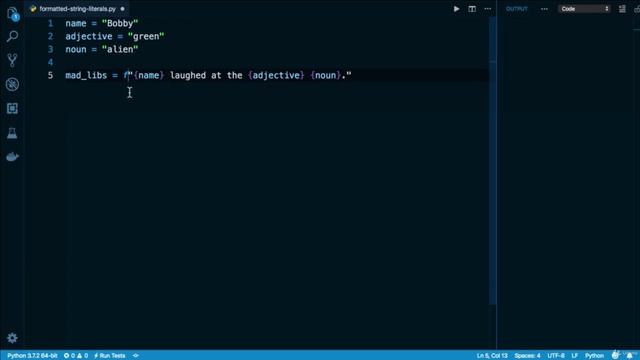Click the feedback smiley icon
This screenshot has height=360, width=640.
pyautogui.click(x=615, y=355)
